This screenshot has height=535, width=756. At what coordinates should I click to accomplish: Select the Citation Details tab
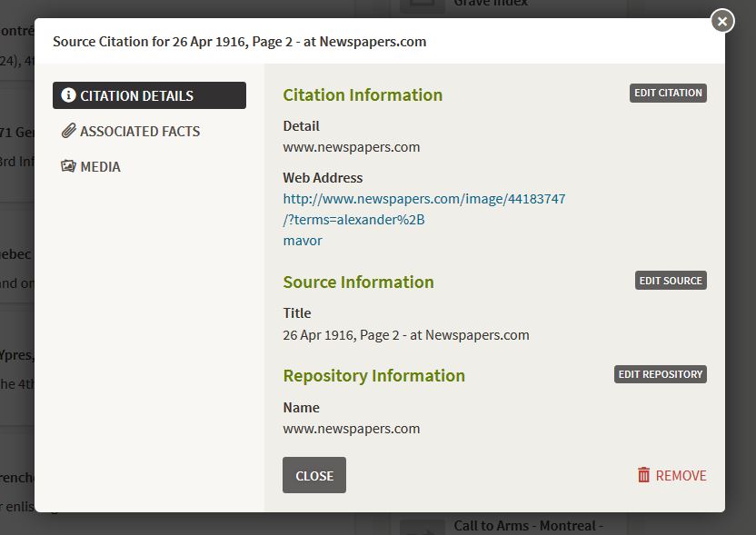click(x=149, y=95)
